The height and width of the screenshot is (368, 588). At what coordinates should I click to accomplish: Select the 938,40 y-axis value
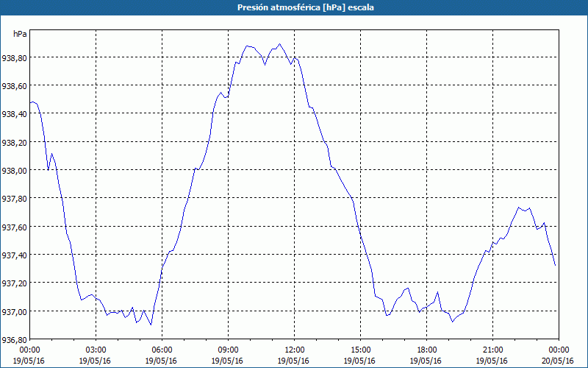click(14, 115)
